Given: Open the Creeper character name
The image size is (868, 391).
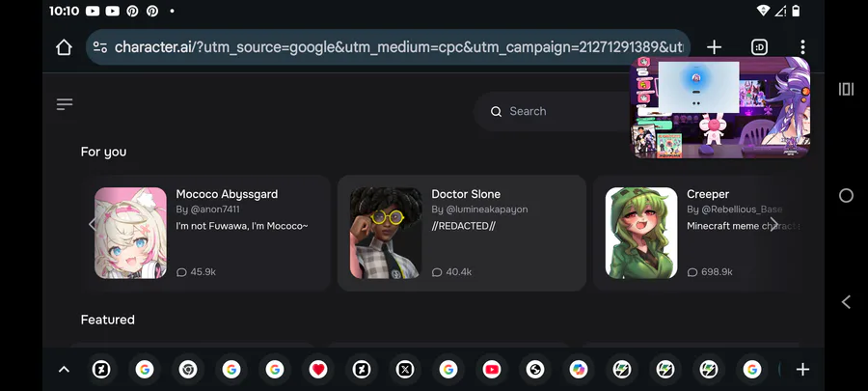Looking at the screenshot, I should 708,194.
